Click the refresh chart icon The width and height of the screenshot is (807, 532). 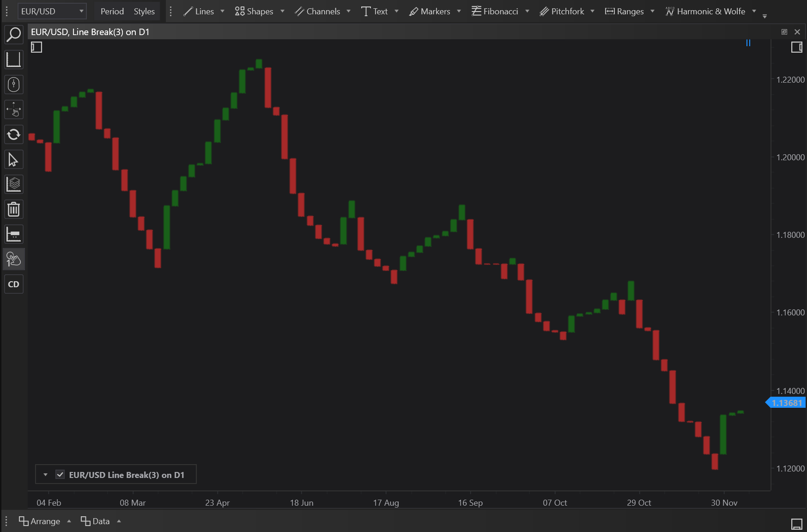coord(14,134)
